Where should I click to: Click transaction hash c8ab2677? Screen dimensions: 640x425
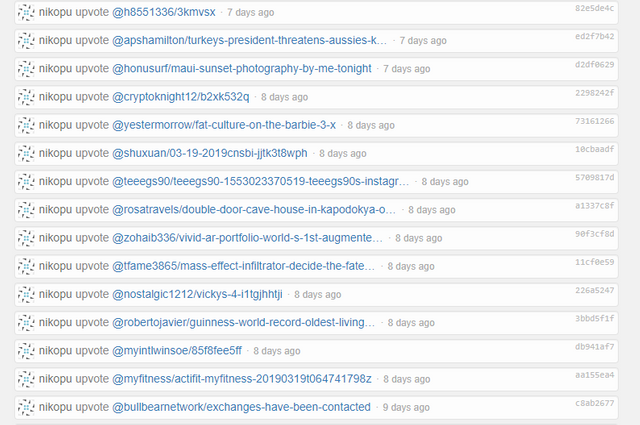(x=594, y=403)
